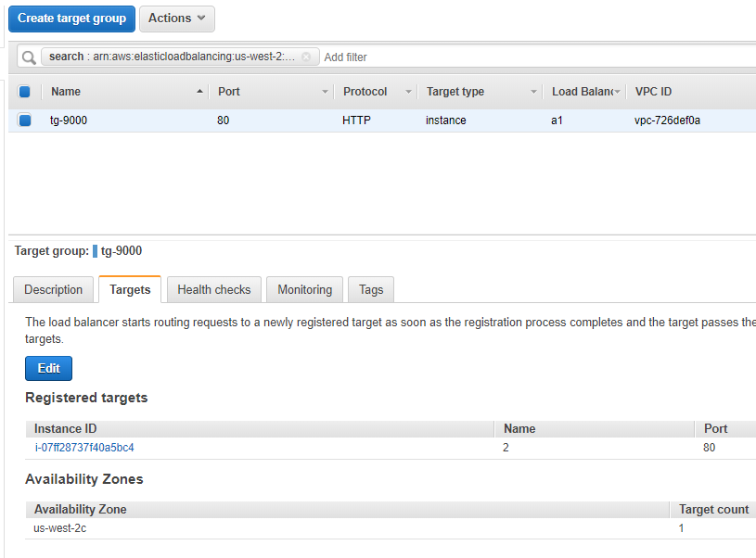
Task: Toggle the select-all checkbox in header
Action: 25,92
